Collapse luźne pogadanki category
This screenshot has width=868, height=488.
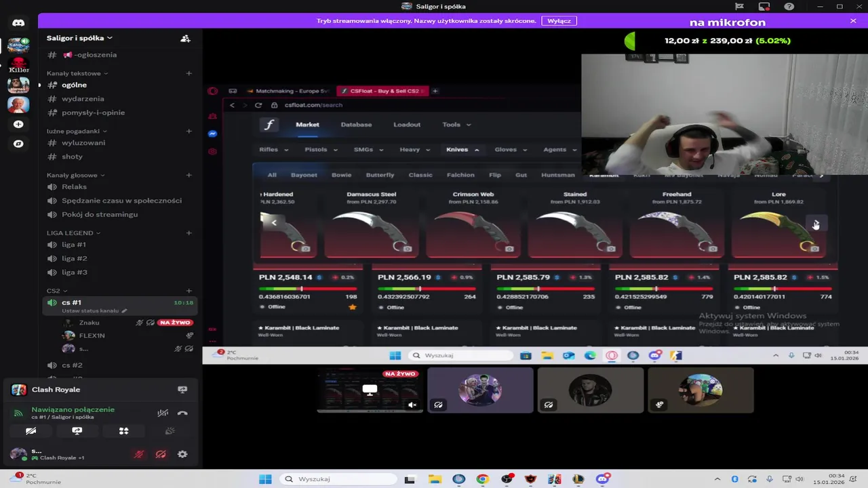click(77, 131)
